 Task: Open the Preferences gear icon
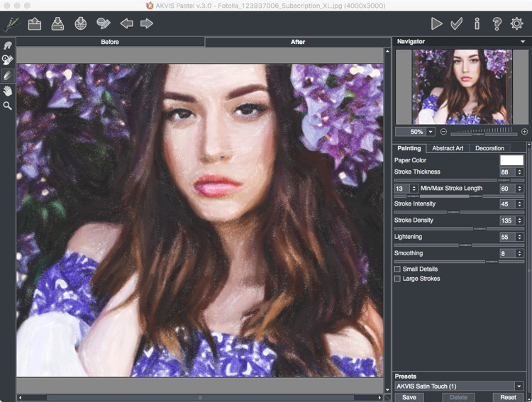point(516,23)
